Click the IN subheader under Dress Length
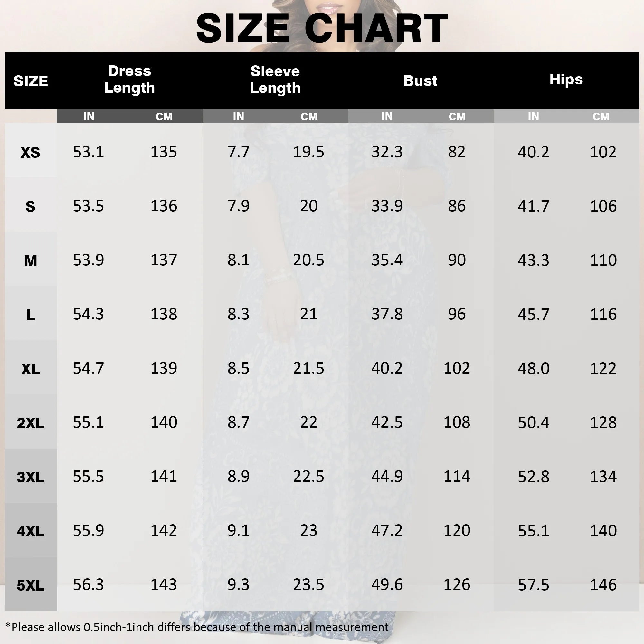This screenshot has width=644, height=644. pos(89,116)
